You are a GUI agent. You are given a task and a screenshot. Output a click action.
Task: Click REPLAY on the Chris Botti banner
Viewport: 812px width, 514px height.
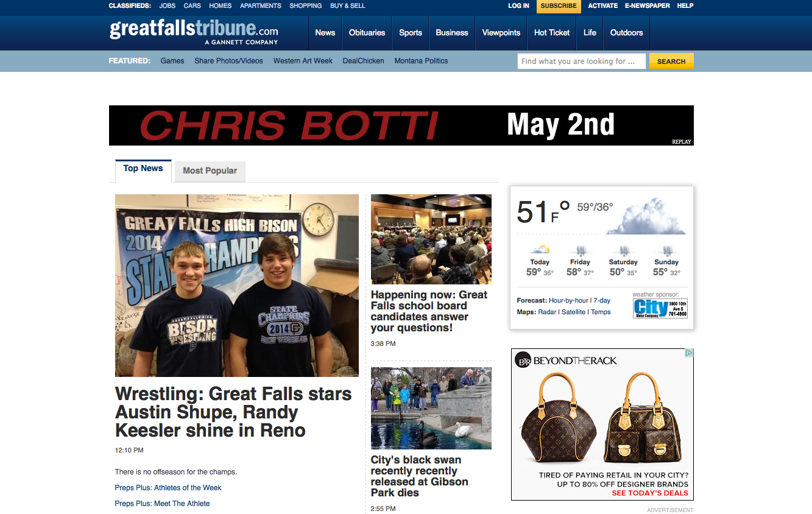pyautogui.click(x=682, y=142)
